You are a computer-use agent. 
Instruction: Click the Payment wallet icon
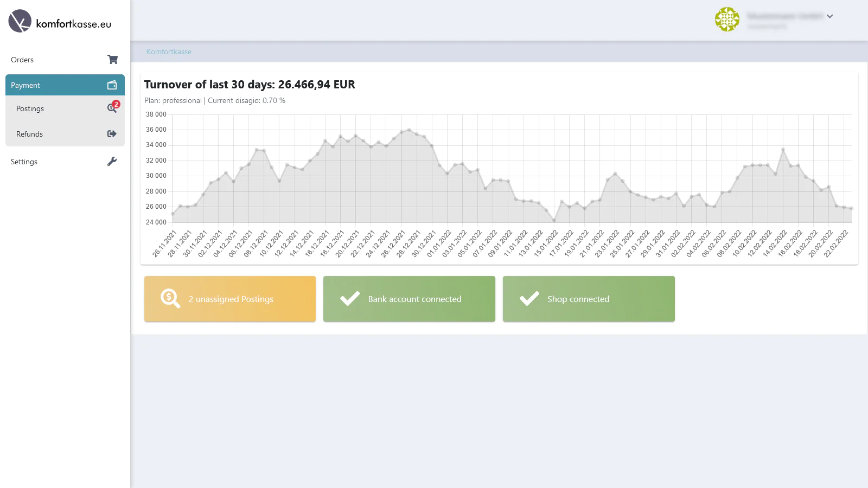point(112,85)
